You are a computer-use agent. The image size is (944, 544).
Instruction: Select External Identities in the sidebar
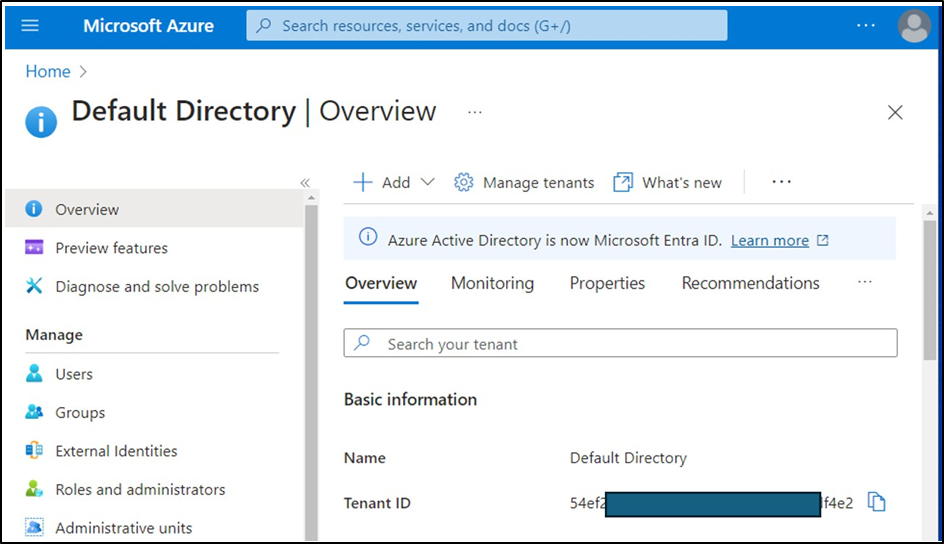pyautogui.click(x=116, y=451)
